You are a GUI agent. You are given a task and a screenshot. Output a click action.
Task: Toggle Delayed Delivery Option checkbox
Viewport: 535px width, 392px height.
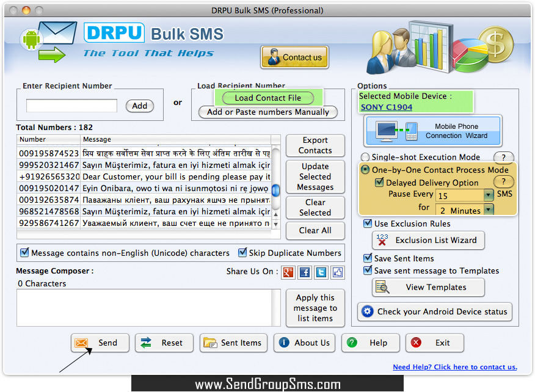pyautogui.click(x=379, y=182)
